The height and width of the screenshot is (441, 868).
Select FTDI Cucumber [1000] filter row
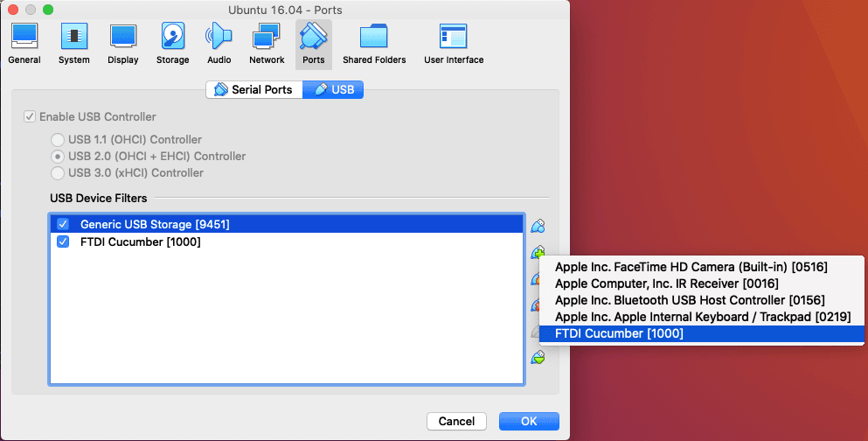(287, 242)
